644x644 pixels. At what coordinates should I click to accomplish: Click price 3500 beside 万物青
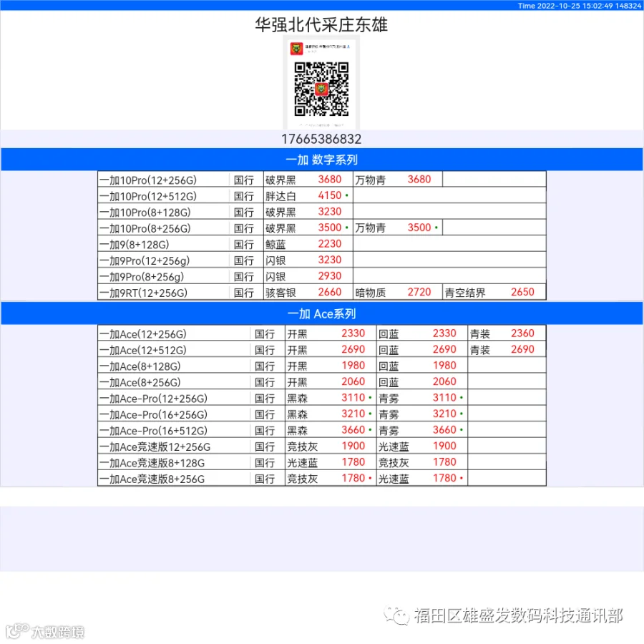click(x=419, y=228)
